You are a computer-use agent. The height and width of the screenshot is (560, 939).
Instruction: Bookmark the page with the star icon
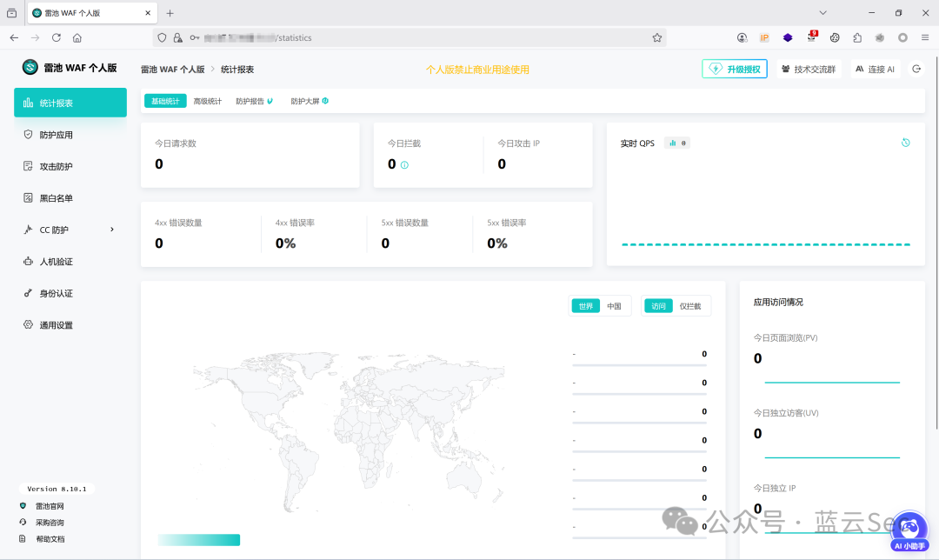[657, 37]
